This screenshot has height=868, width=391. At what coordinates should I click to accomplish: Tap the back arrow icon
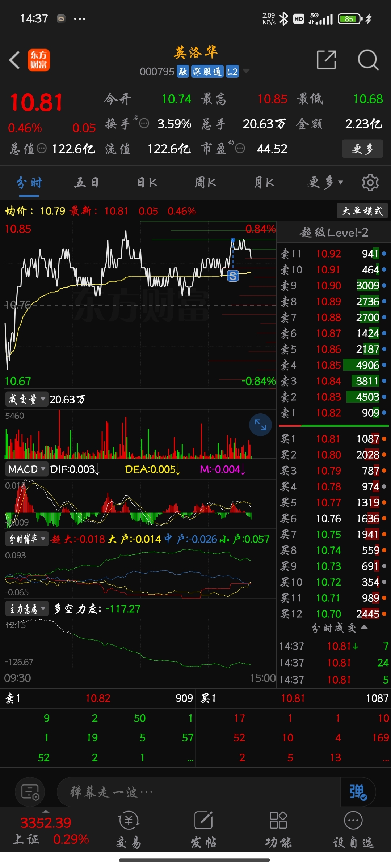(14, 60)
